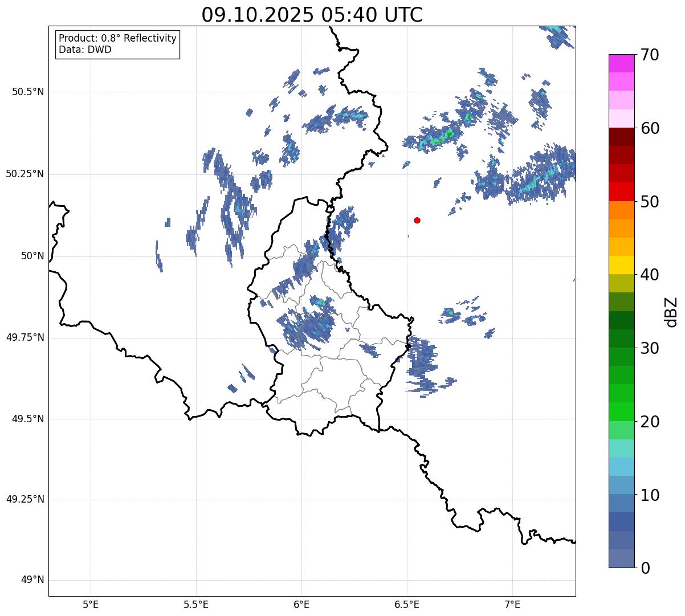The image size is (685, 616).
Task: Click the 5.5°E longitude label
Action: point(196,604)
